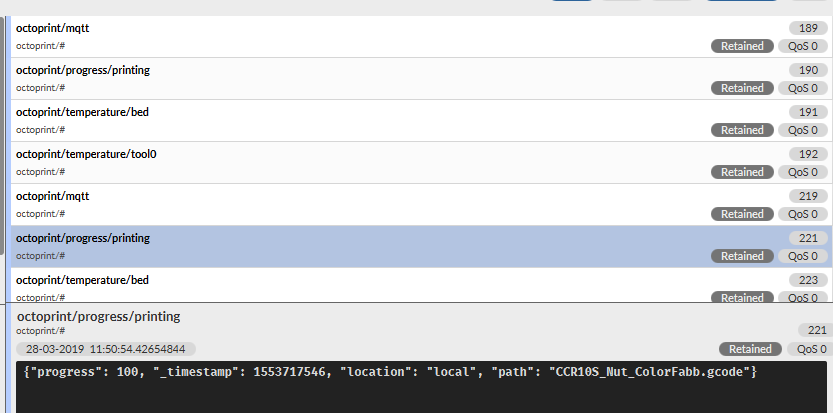Select the octoprint/progress/printing message numbered 190

300,78
